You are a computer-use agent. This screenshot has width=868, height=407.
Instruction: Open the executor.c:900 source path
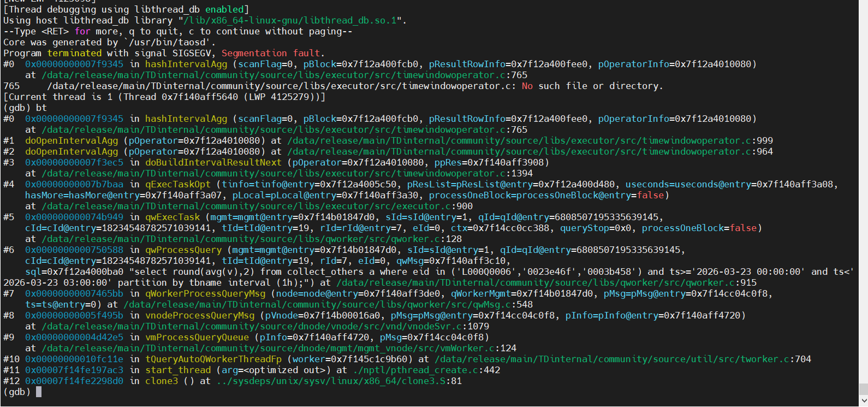(257, 206)
